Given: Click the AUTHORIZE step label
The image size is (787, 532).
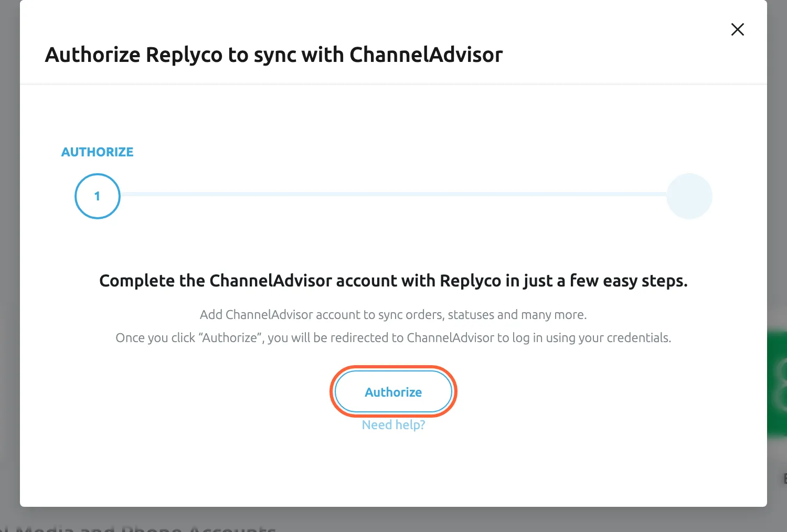Looking at the screenshot, I should [x=98, y=152].
